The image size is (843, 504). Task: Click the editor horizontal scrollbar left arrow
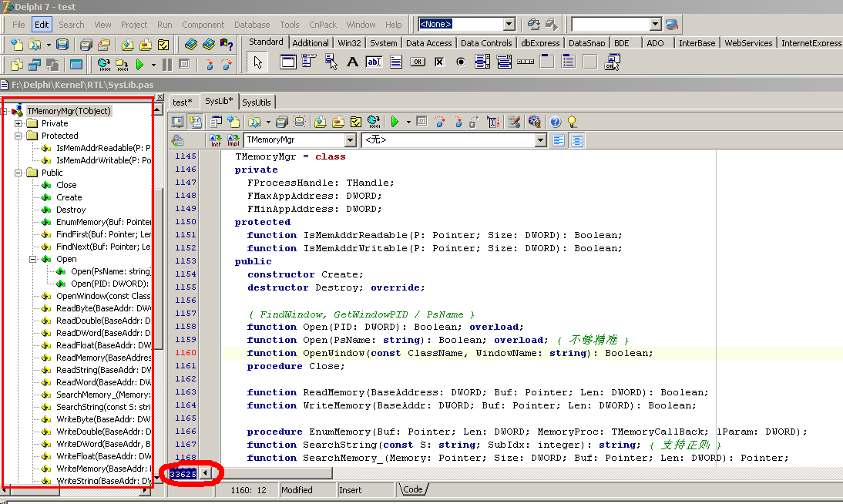point(206,473)
